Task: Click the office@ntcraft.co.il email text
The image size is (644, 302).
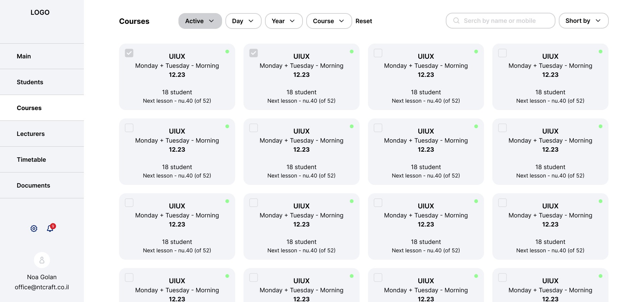Action: pos(42,287)
